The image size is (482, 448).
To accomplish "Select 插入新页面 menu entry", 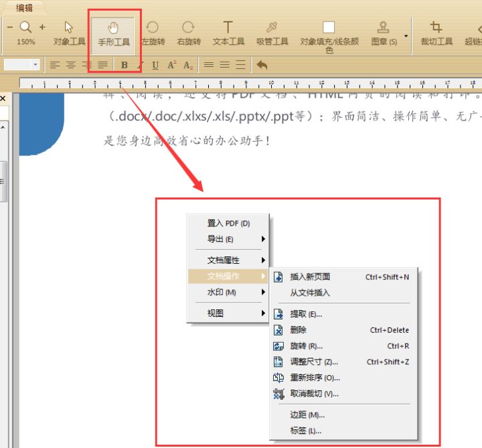I will [343, 277].
